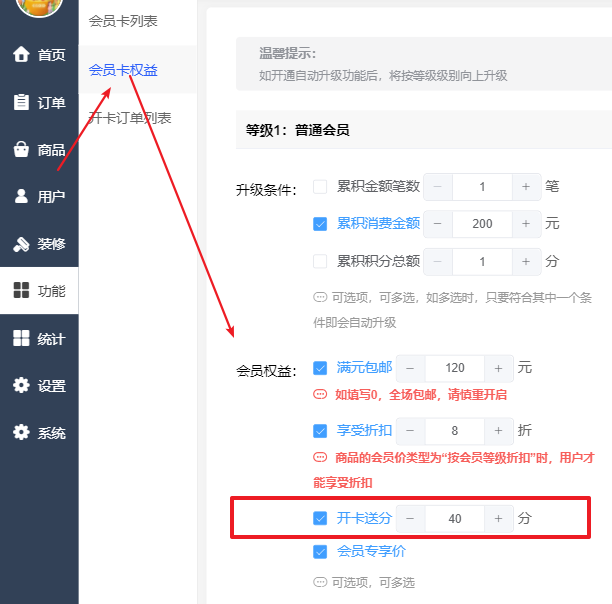Viewport: 612px width, 604px height.
Task: Click the 满元包邮 input showing 120
Action: pyautogui.click(x=455, y=368)
